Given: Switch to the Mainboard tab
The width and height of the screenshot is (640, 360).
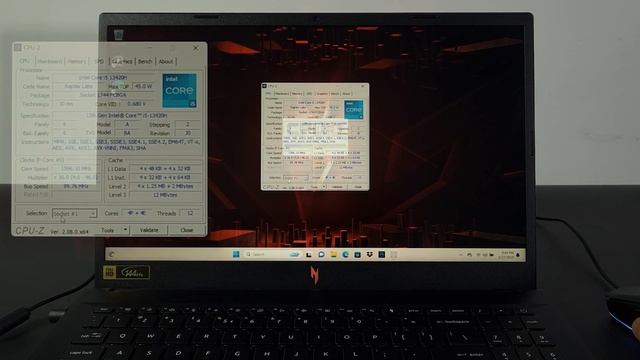Looking at the screenshot, I should [49, 61].
